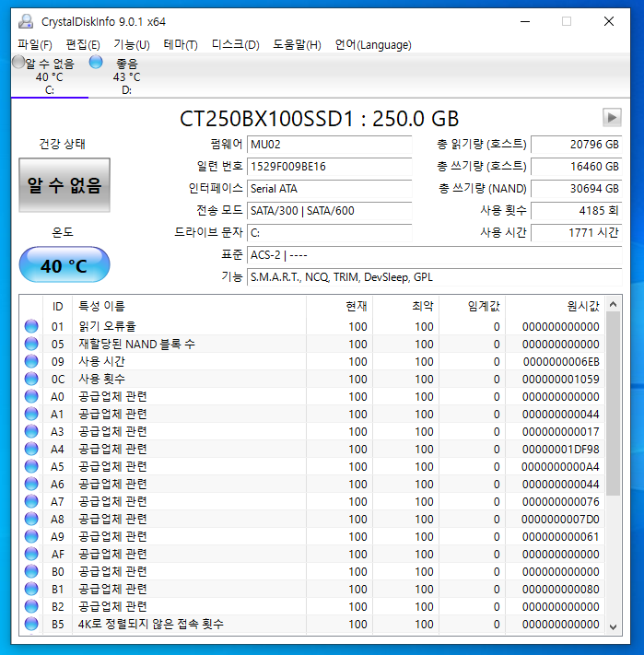Click the 펌웨어 field showing MU02

330,145
